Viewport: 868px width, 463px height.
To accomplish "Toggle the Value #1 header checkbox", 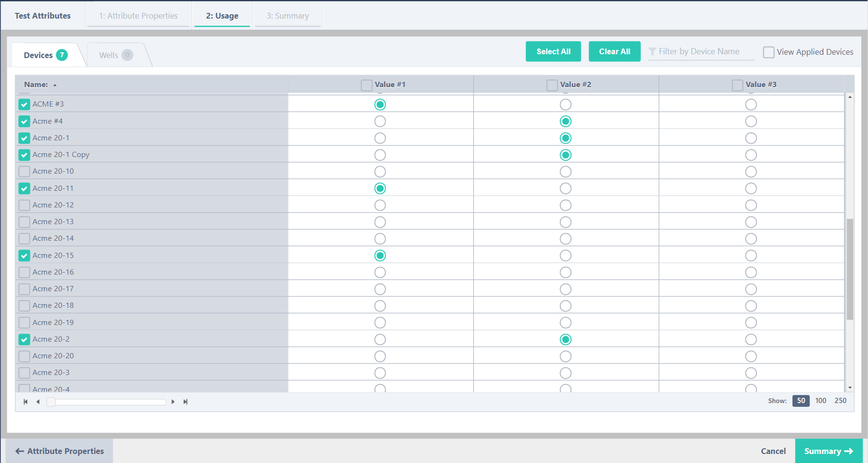I will coord(366,85).
